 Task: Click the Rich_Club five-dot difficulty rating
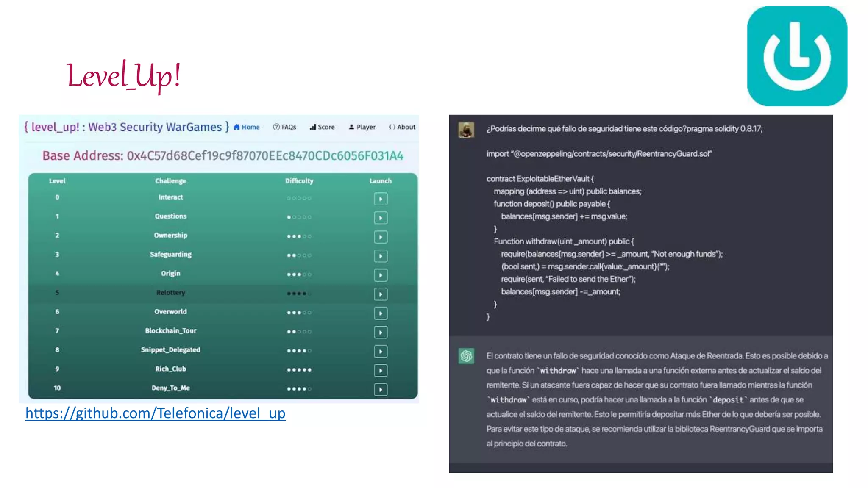(x=299, y=370)
